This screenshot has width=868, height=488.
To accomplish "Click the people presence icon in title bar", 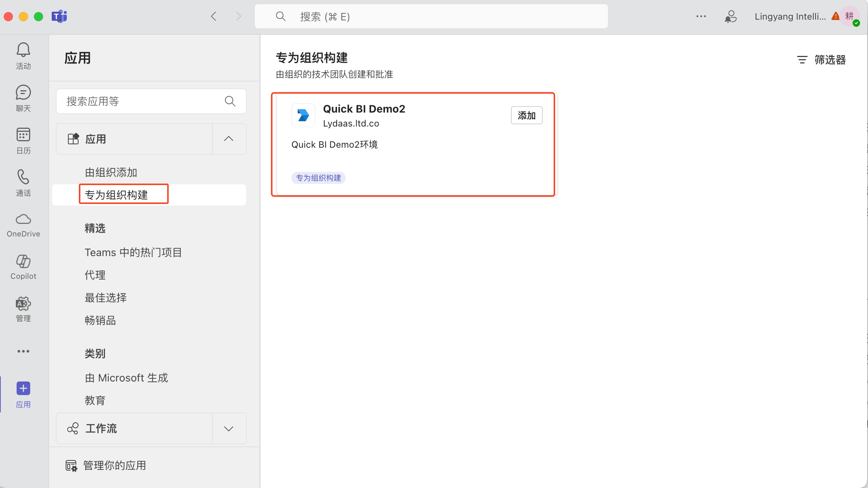I will [731, 17].
